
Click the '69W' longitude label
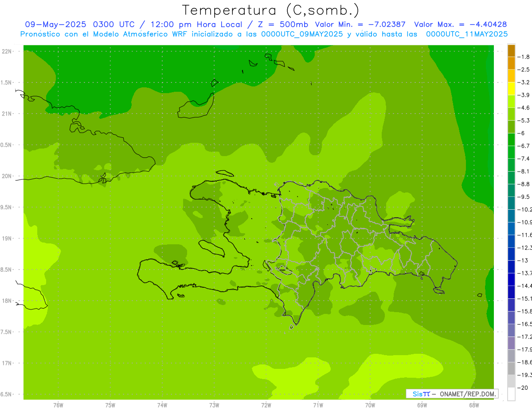point(422,405)
